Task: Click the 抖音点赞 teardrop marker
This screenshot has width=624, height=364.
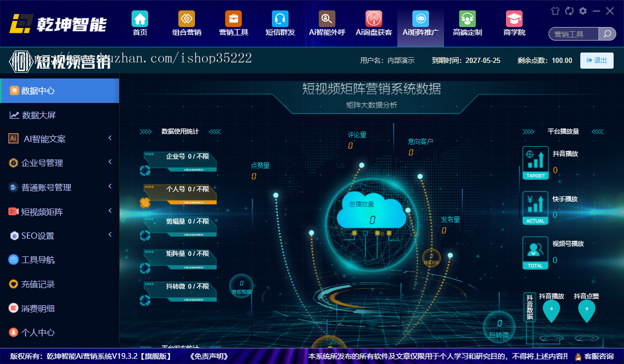Action: tap(587, 311)
